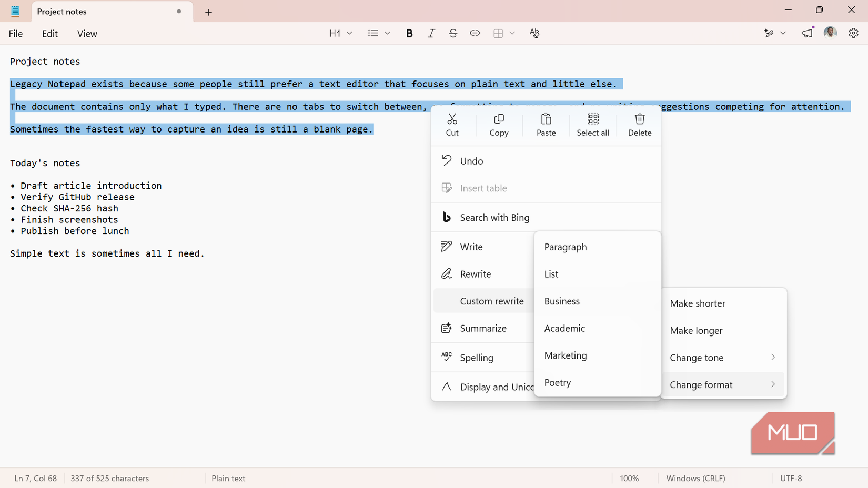Image resolution: width=868 pixels, height=488 pixels.
Task: Click '337 of 525 characters' status text
Action: pyautogui.click(x=109, y=479)
